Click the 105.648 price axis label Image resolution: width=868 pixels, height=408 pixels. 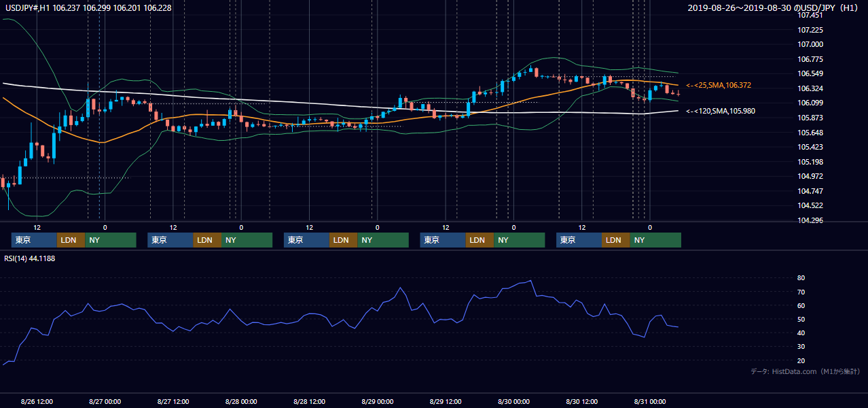[x=810, y=133]
